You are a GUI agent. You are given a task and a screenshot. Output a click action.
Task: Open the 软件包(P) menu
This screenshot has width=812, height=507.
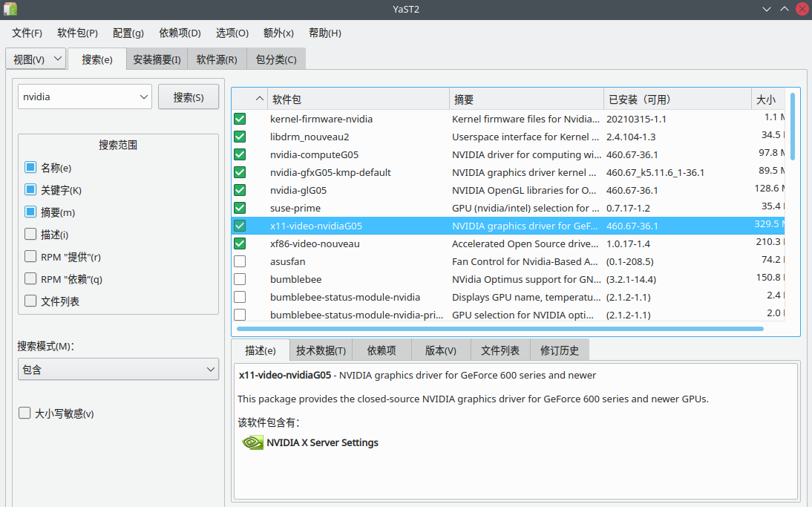(77, 33)
